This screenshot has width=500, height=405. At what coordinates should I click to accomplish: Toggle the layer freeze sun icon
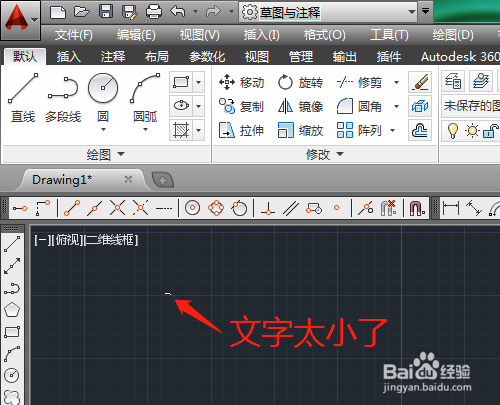point(472,130)
